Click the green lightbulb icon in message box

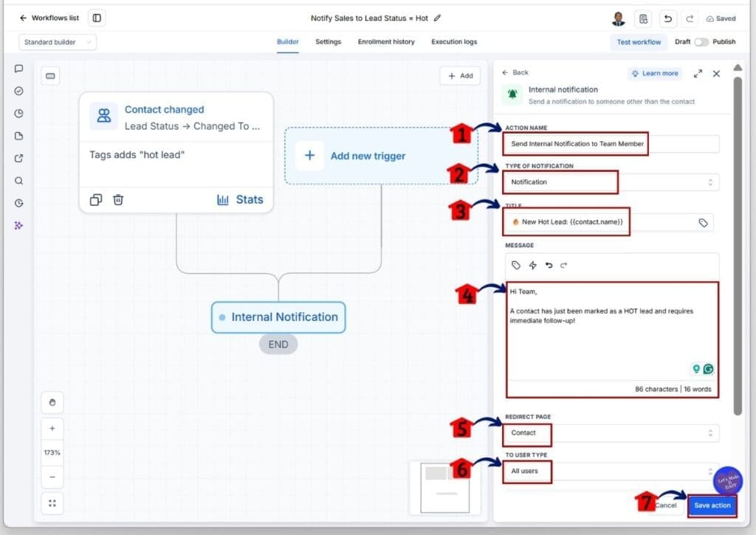point(696,369)
